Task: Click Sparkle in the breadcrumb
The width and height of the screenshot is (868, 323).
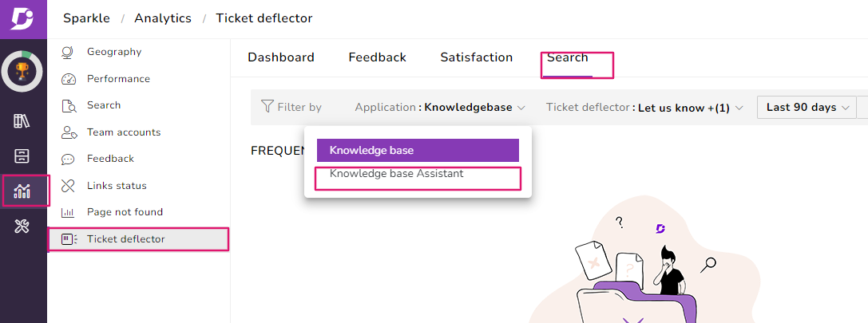Action: 86,18
